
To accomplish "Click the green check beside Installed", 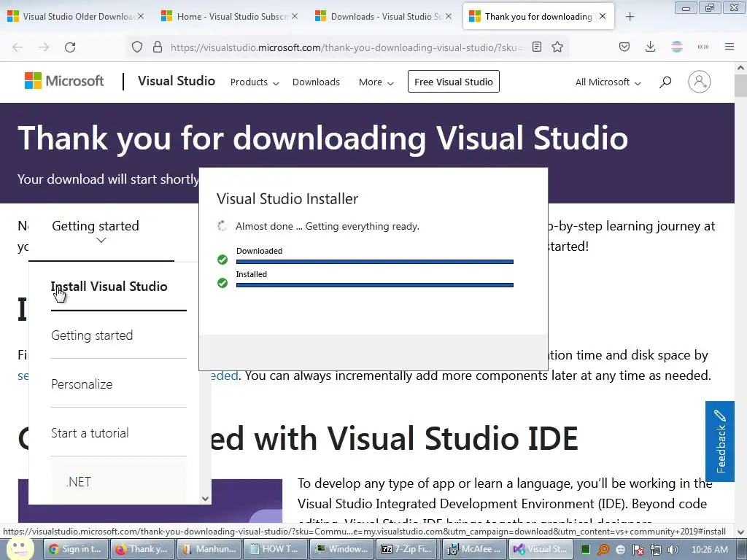I will point(222,283).
